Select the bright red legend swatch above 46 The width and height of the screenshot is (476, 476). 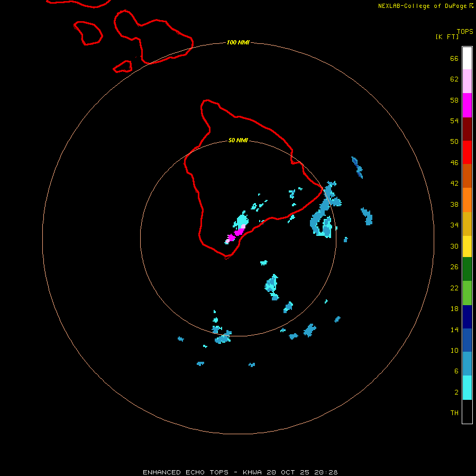pyautogui.click(x=467, y=152)
